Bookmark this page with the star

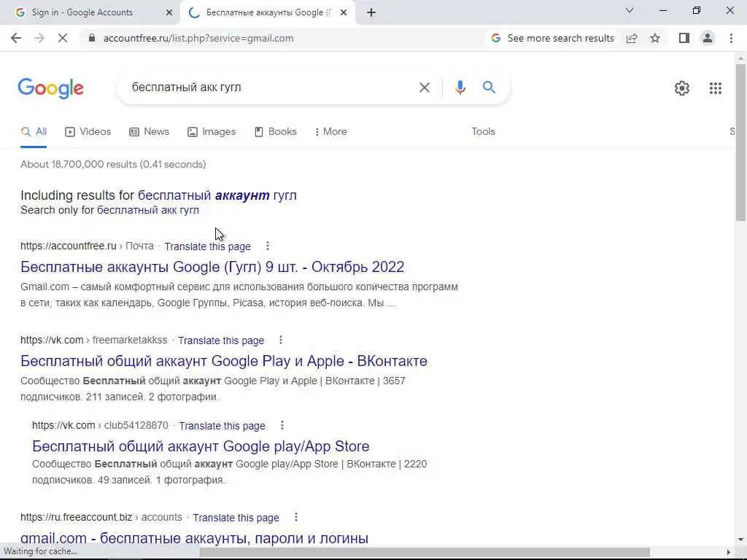[x=655, y=38]
